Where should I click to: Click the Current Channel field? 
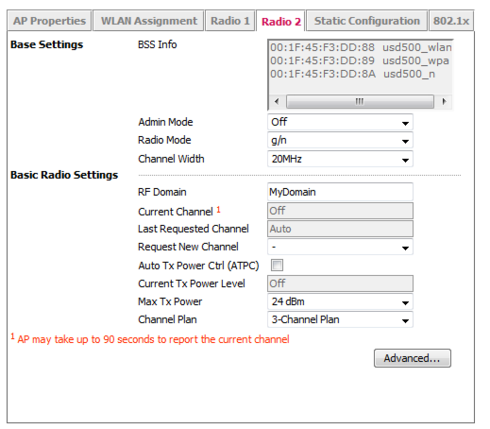click(340, 211)
